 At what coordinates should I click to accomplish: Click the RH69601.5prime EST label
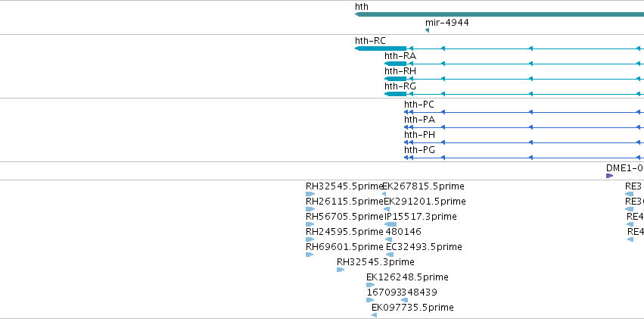tap(344, 247)
